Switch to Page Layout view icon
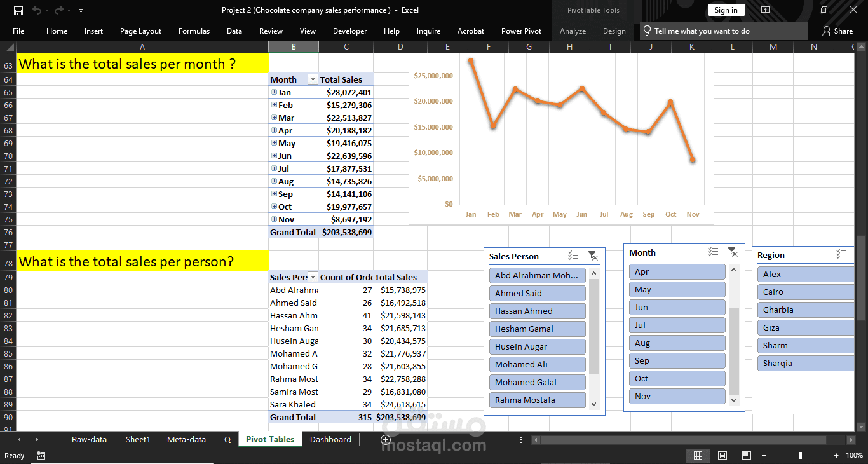Screen dimensions: 868x464 point(722,455)
